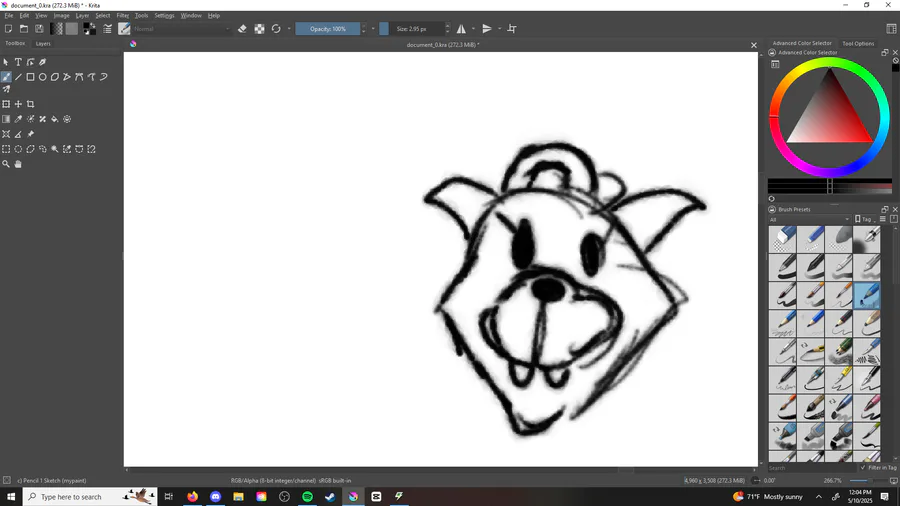Select the Crop tool in toolbox
The height and width of the screenshot is (506, 900).
30,104
